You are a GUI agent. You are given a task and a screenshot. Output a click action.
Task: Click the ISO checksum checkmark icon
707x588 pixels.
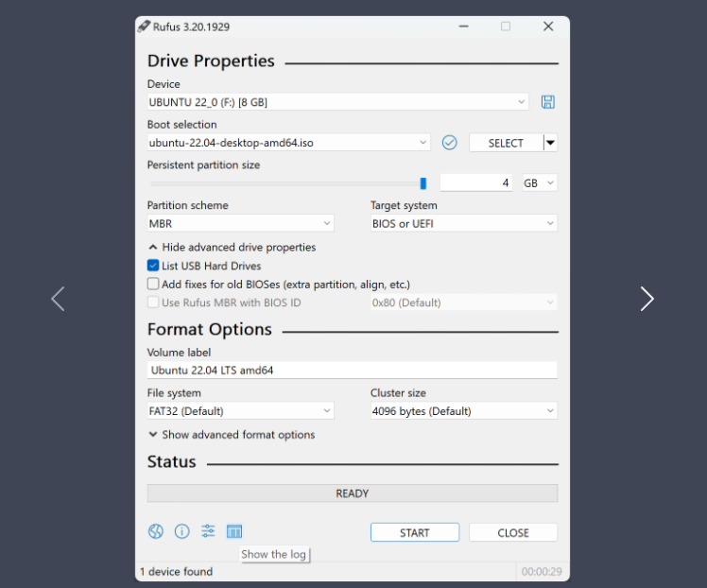click(x=449, y=143)
